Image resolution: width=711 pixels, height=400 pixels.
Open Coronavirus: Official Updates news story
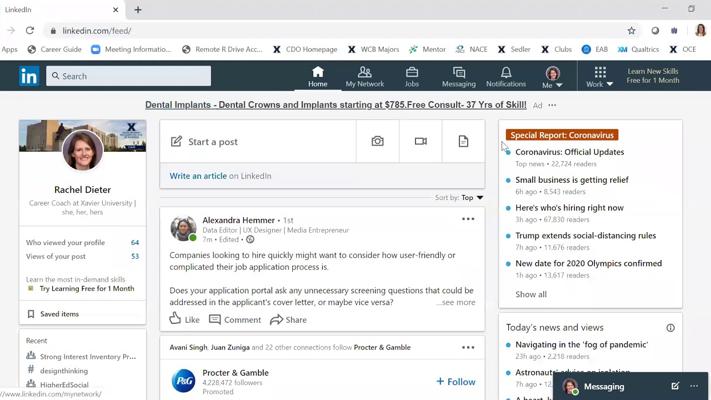click(x=569, y=152)
